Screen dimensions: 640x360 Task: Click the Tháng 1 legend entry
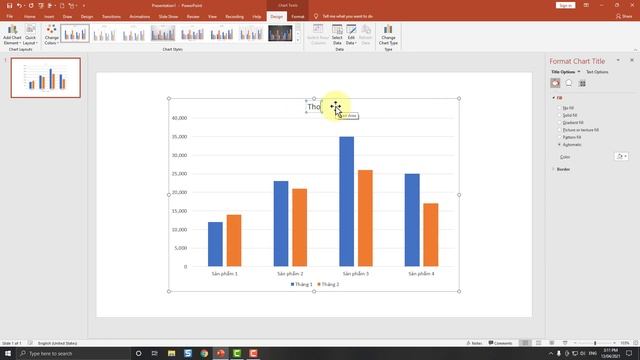(302, 284)
